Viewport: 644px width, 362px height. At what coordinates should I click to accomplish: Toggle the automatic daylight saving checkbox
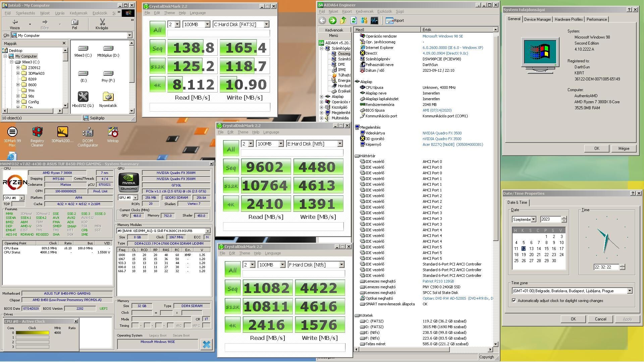point(514,301)
